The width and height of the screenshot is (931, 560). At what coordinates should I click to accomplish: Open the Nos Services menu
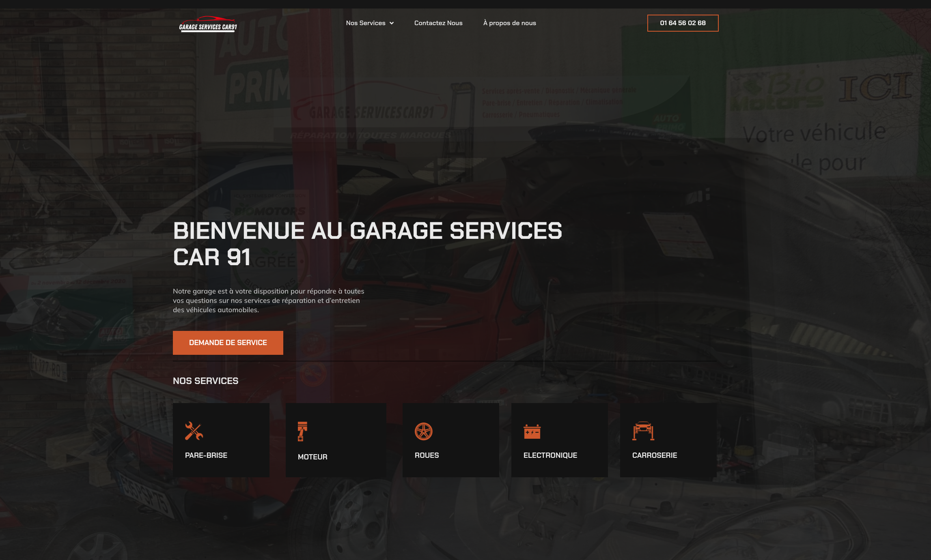(x=365, y=23)
